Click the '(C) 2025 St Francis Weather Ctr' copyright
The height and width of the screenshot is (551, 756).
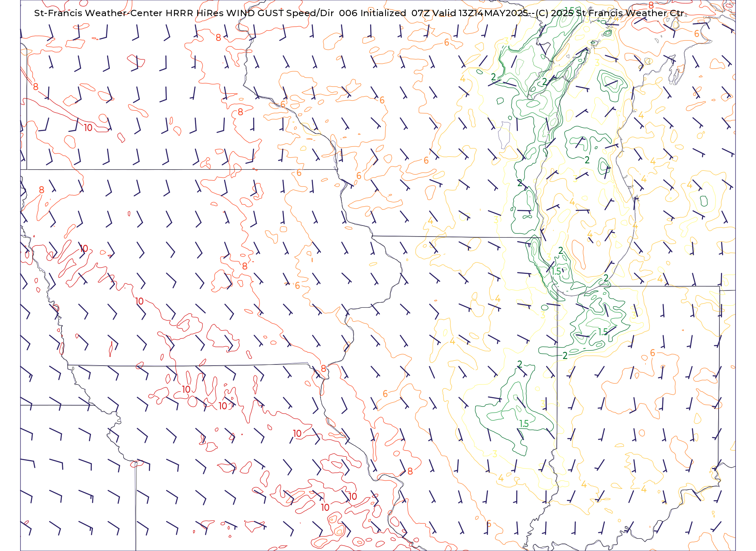610,13
